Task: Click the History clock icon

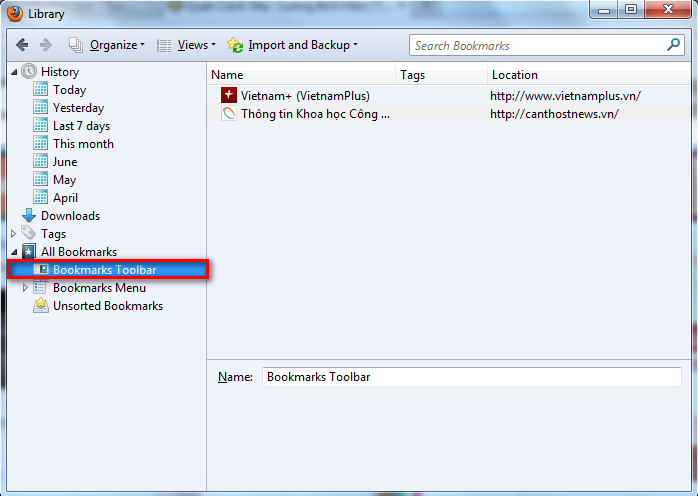Action: coord(28,72)
